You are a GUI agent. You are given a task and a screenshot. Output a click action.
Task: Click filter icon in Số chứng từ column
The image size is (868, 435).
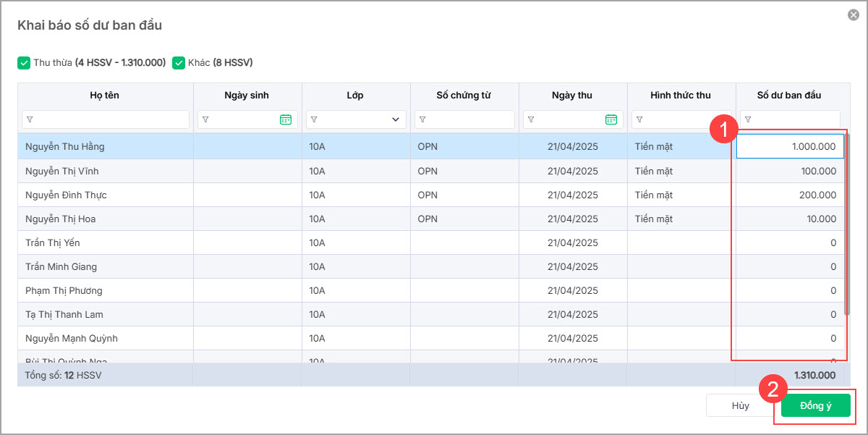point(422,119)
